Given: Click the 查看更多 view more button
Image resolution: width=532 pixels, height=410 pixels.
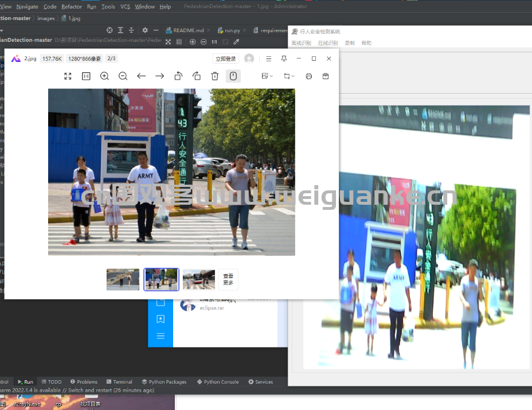Looking at the screenshot, I should tap(228, 279).
